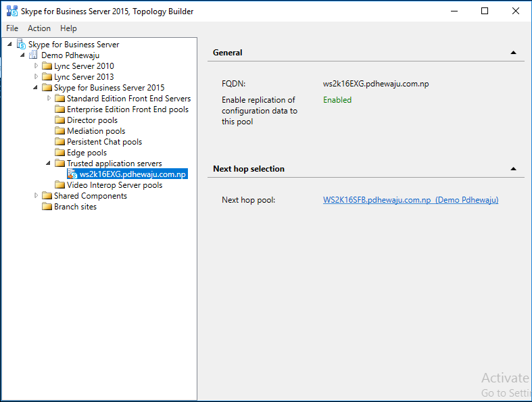Viewport: 532px width, 402px height.
Task: Open the File menu
Action: (12, 28)
